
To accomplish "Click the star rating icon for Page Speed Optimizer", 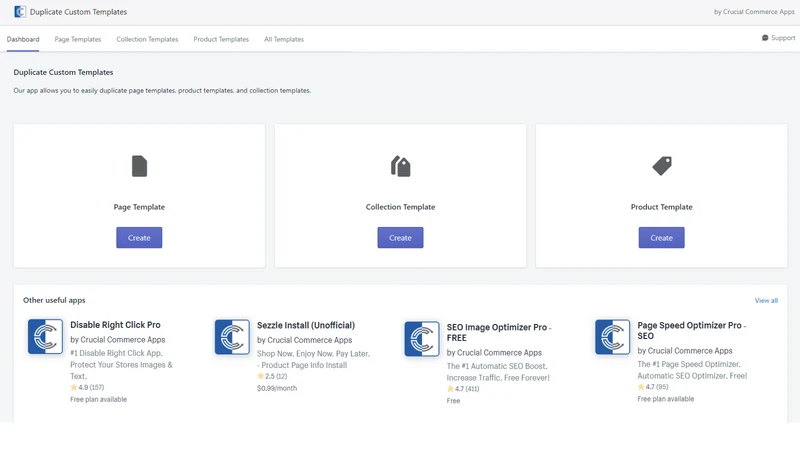I will point(641,387).
